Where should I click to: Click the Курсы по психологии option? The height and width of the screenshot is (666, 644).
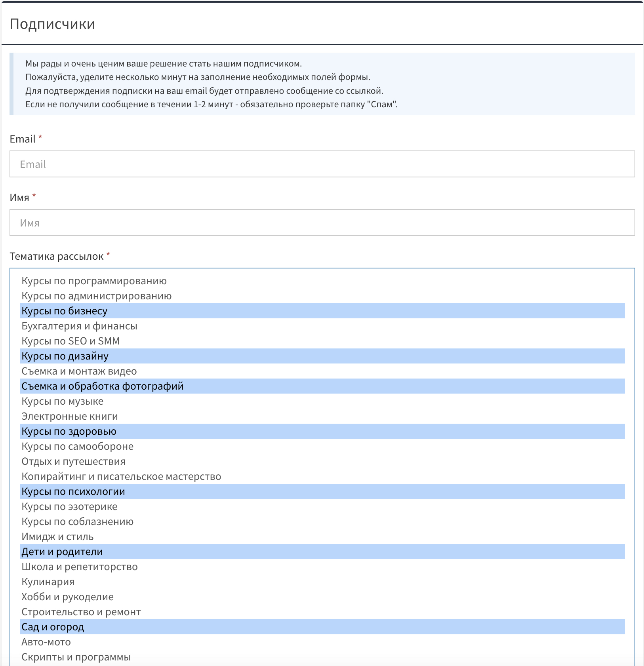coord(73,491)
